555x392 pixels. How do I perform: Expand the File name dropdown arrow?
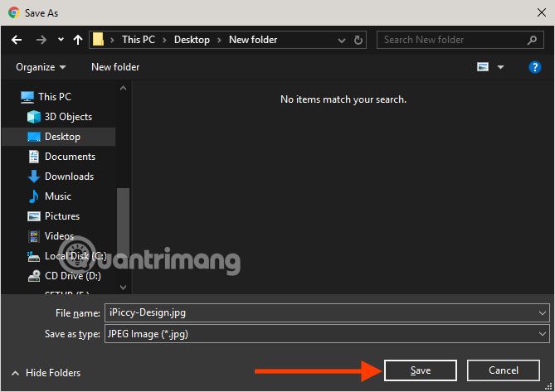coord(543,313)
